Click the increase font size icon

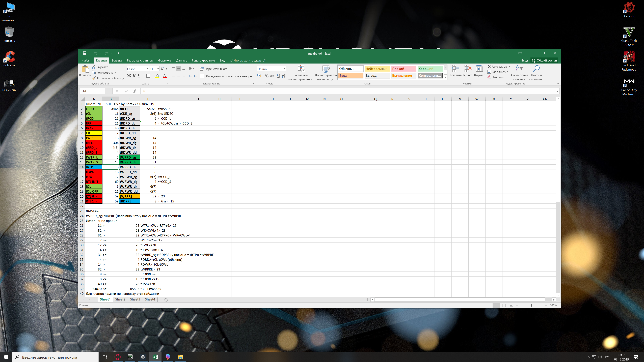tap(162, 69)
